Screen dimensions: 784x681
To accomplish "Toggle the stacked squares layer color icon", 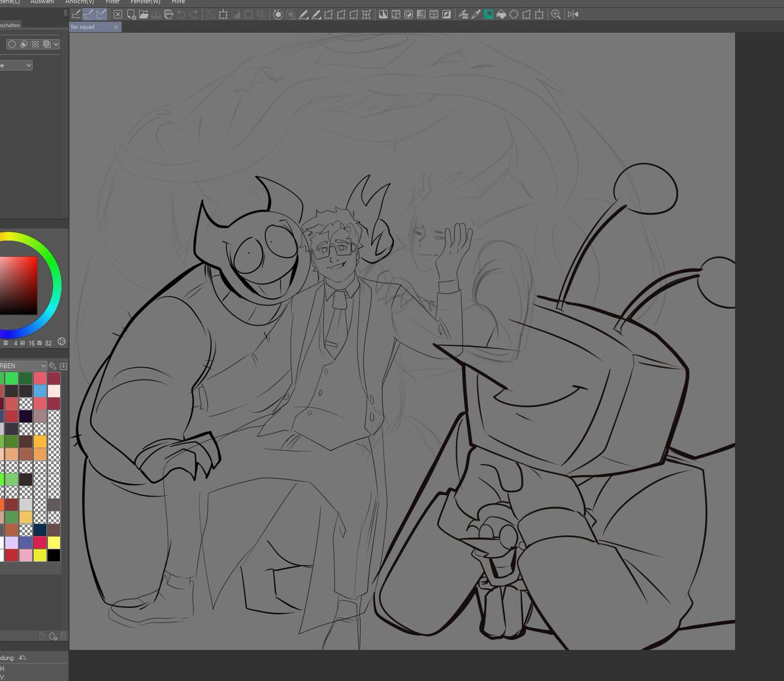I will coord(46,44).
